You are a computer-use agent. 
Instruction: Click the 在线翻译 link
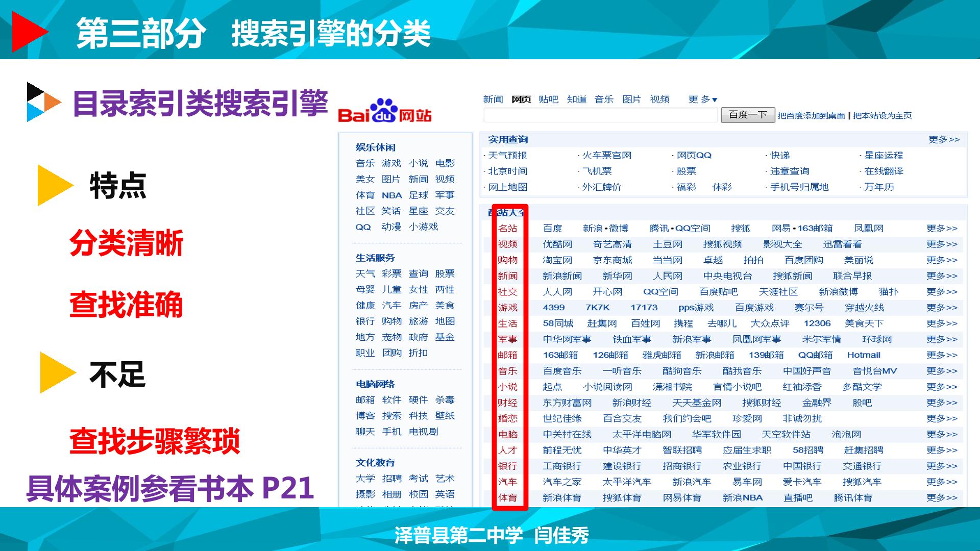pyautogui.click(x=884, y=171)
